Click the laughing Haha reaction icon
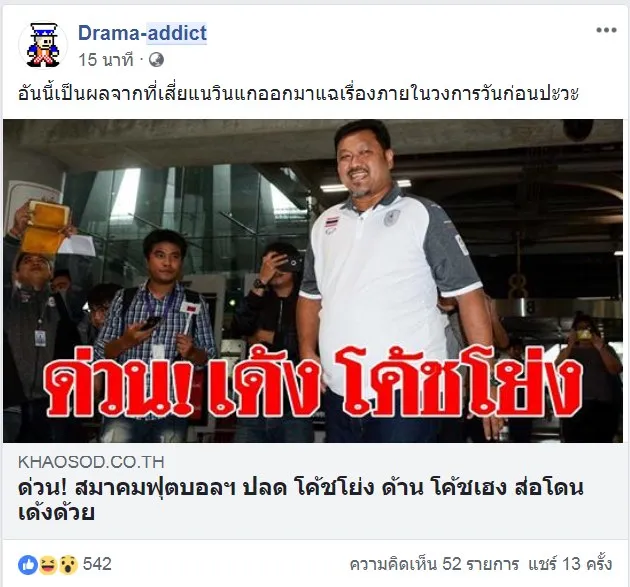This screenshot has height=587, width=630. click(x=48, y=565)
